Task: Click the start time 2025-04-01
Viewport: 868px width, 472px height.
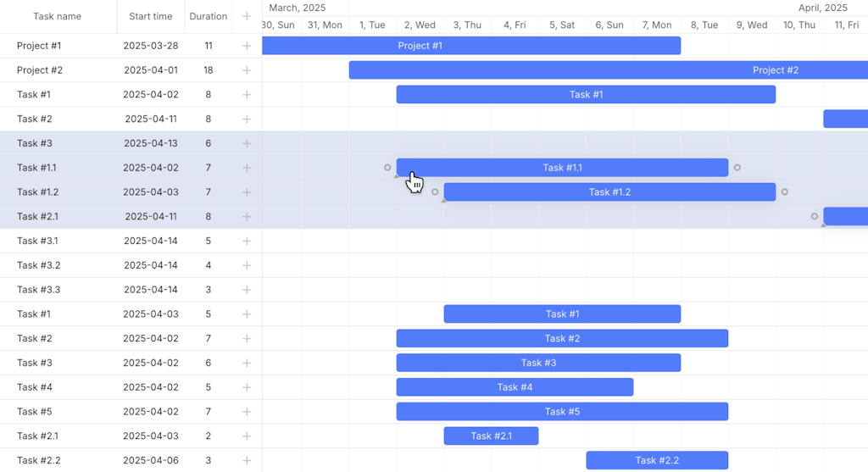Action: [151, 70]
